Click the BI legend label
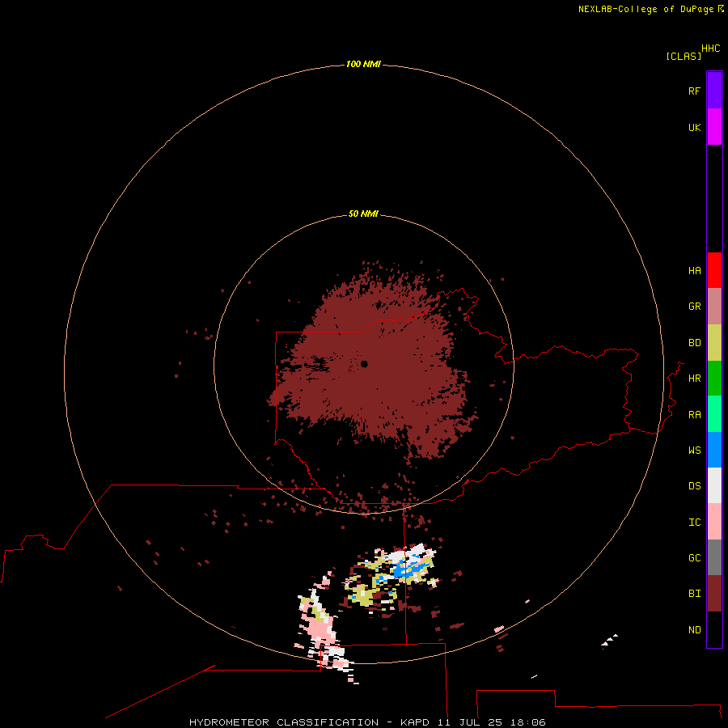 click(694, 594)
